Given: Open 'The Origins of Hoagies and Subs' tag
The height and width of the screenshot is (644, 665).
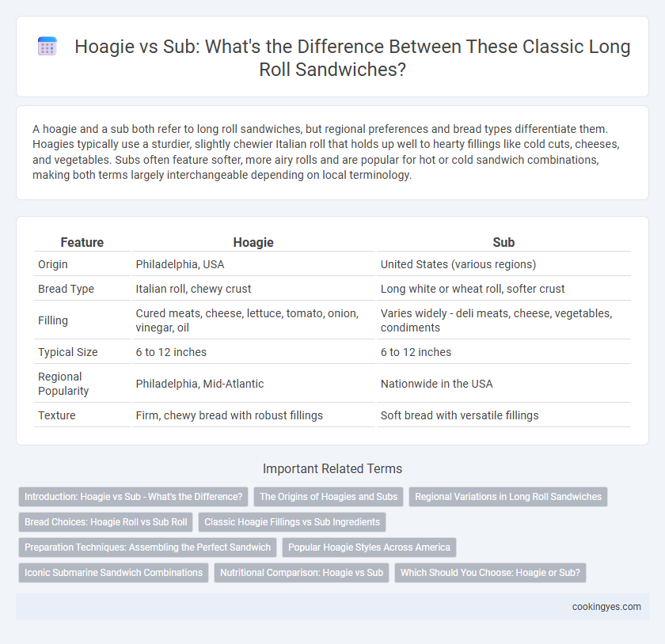Looking at the screenshot, I should (329, 497).
